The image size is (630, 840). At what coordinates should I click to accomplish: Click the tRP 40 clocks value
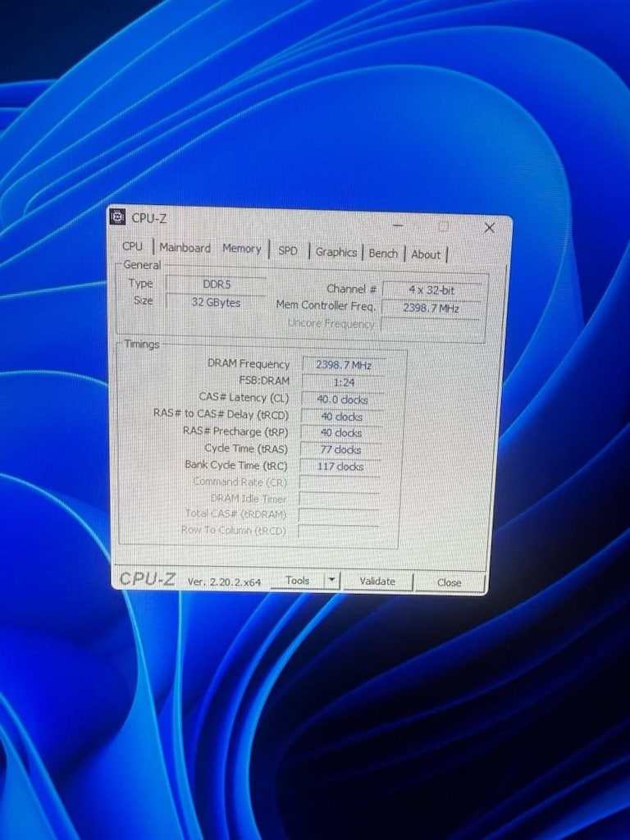click(341, 433)
